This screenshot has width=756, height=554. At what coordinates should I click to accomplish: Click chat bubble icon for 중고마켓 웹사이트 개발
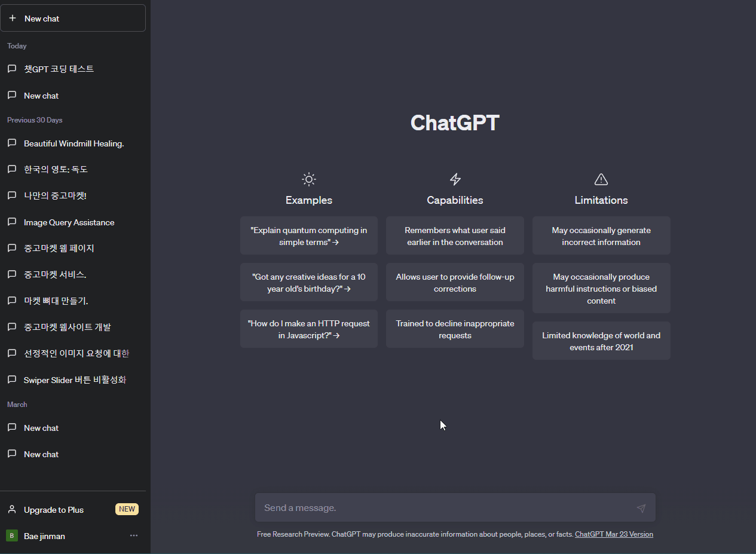tap(11, 327)
